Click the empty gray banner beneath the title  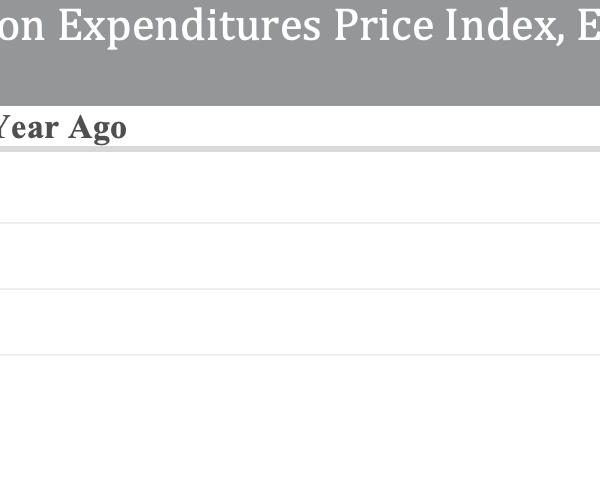click(x=300, y=78)
